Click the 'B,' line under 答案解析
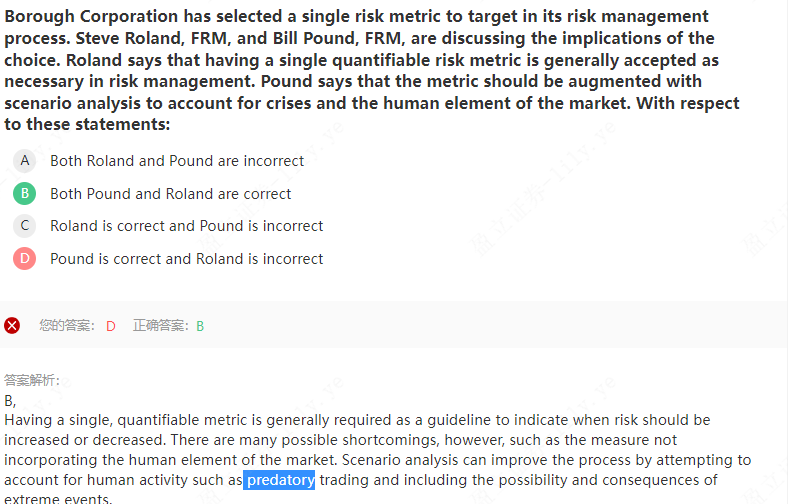 (10, 400)
